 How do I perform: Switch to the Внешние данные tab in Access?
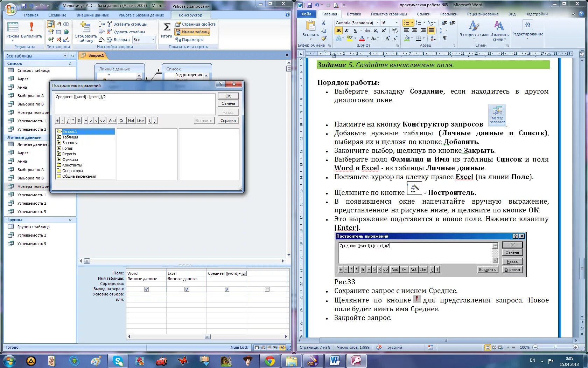[x=93, y=15]
